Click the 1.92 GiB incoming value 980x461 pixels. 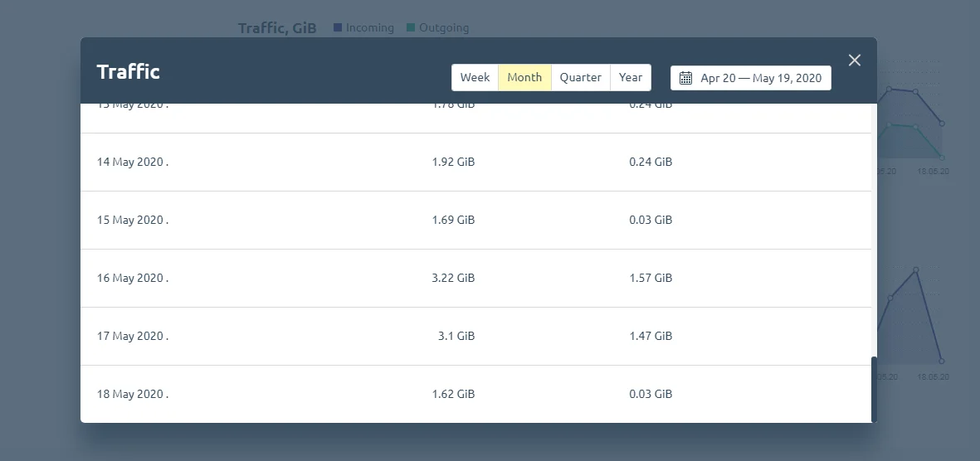453,162
